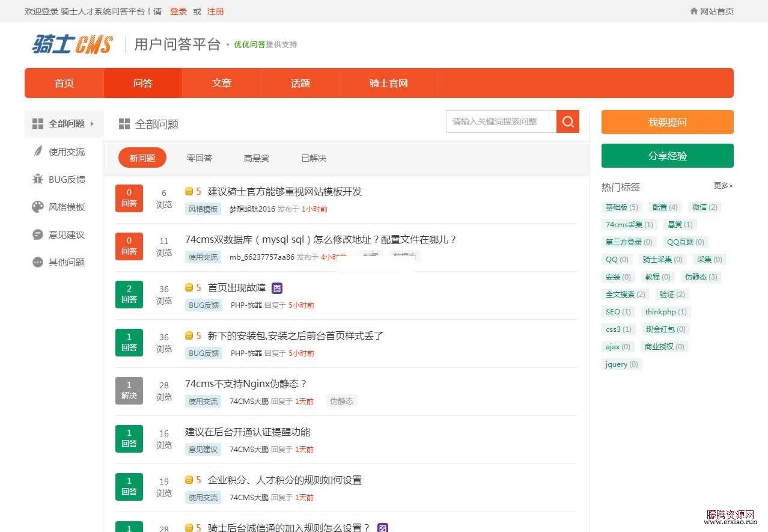768x532 pixels.
Task: Click the 分享经验 button
Action: pyautogui.click(x=667, y=156)
